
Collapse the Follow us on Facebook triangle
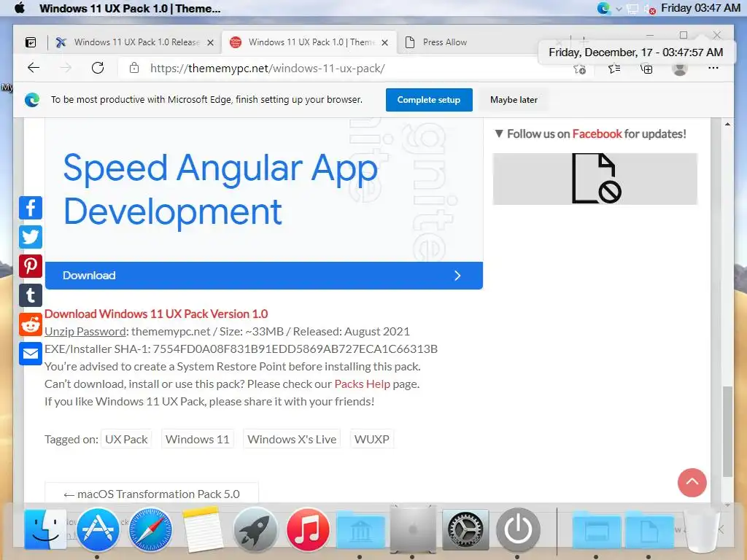pos(499,134)
